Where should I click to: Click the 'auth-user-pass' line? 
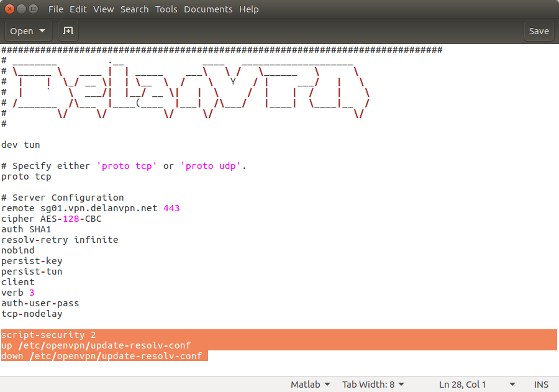pyautogui.click(x=40, y=303)
